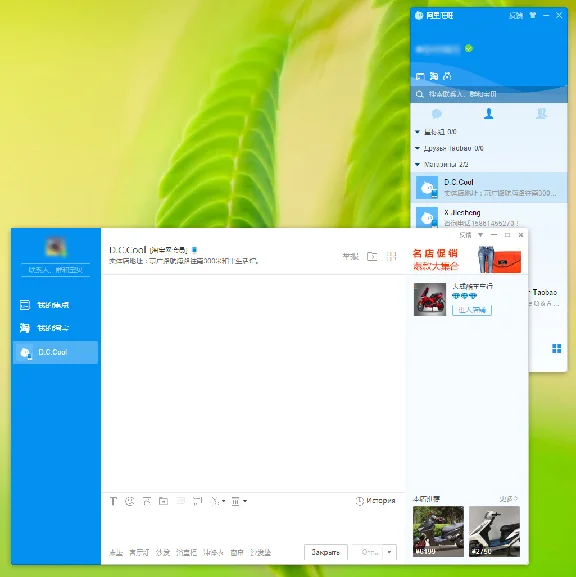Open chat history (История)
The height and width of the screenshot is (577, 576).
pyautogui.click(x=375, y=501)
